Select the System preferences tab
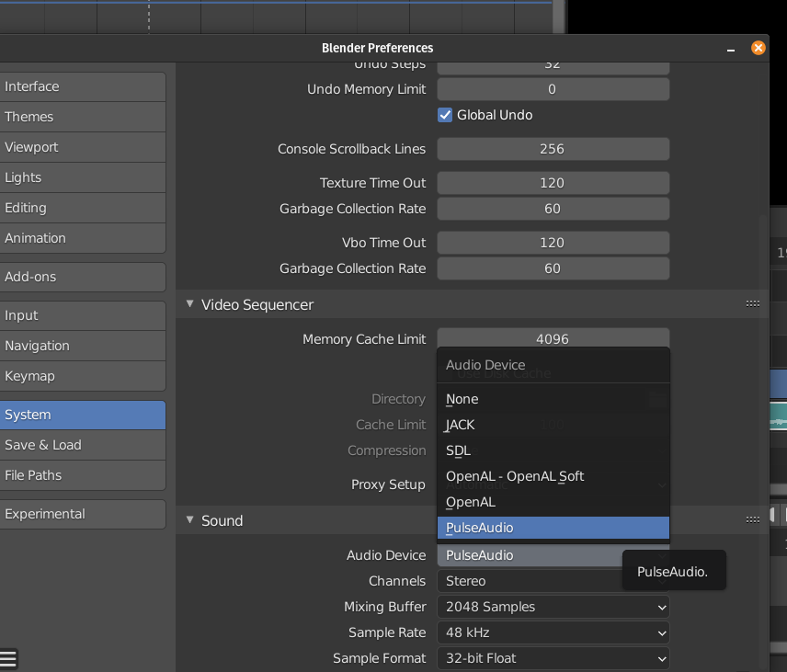Viewport: 787px width, 672px height. click(x=83, y=415)
